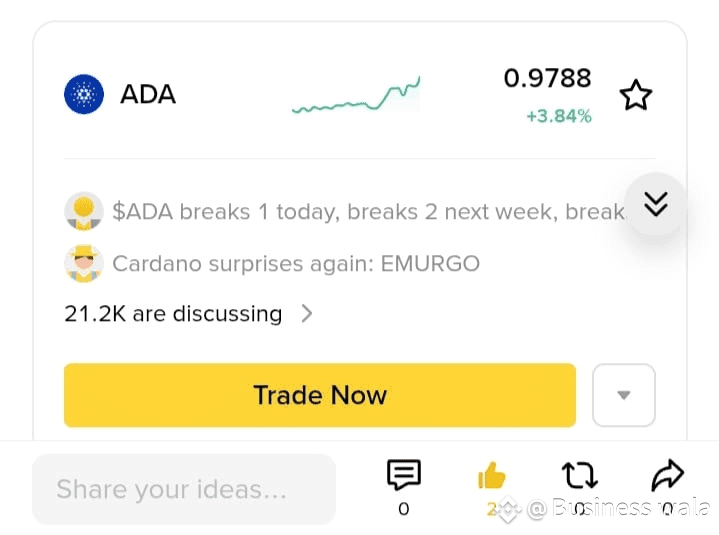Click the second post's hat avatar

(x=83, y=263)
